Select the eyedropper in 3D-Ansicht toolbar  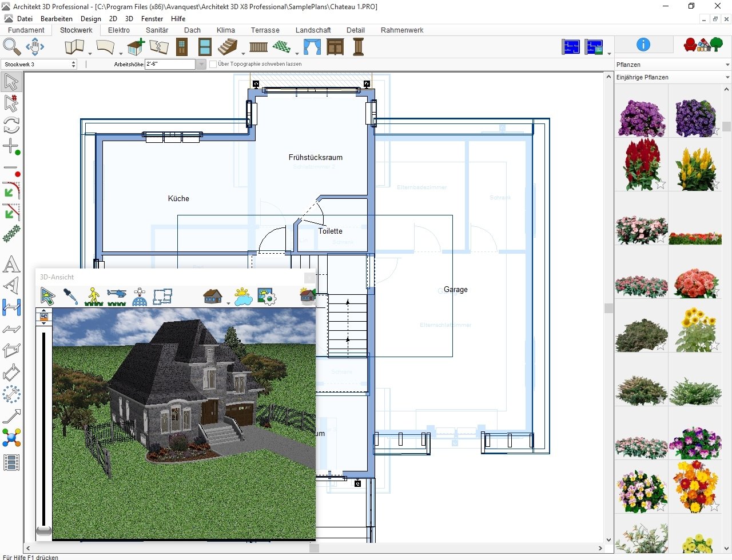click(70, 296)
